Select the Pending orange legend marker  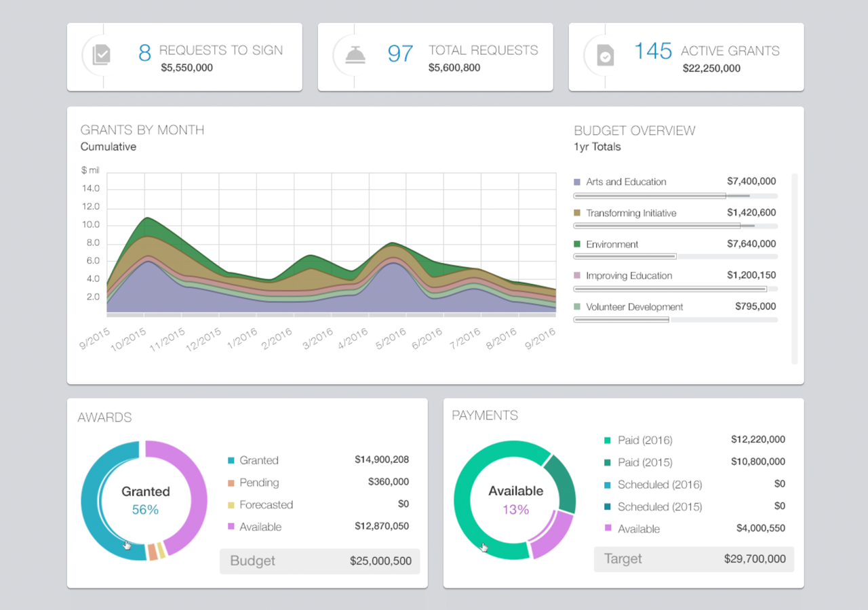231,483
